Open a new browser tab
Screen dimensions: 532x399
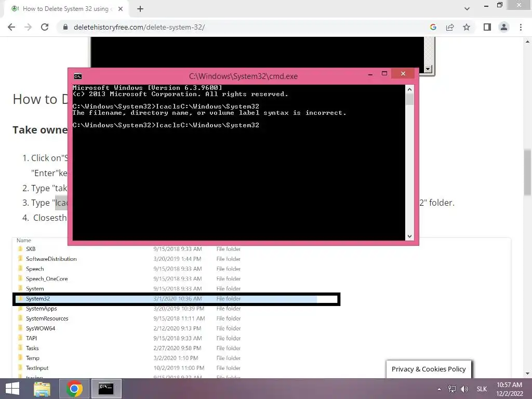tap(140, 9)
